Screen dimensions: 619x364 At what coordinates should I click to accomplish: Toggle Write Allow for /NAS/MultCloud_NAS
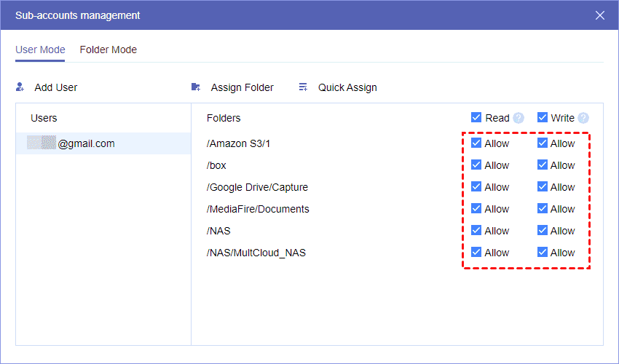click(543, 253)
